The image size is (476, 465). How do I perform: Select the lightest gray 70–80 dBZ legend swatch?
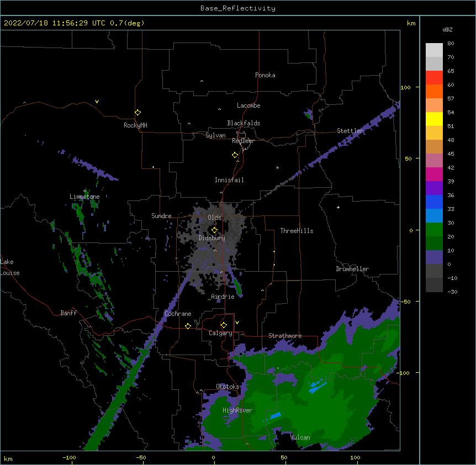point(434,50)
